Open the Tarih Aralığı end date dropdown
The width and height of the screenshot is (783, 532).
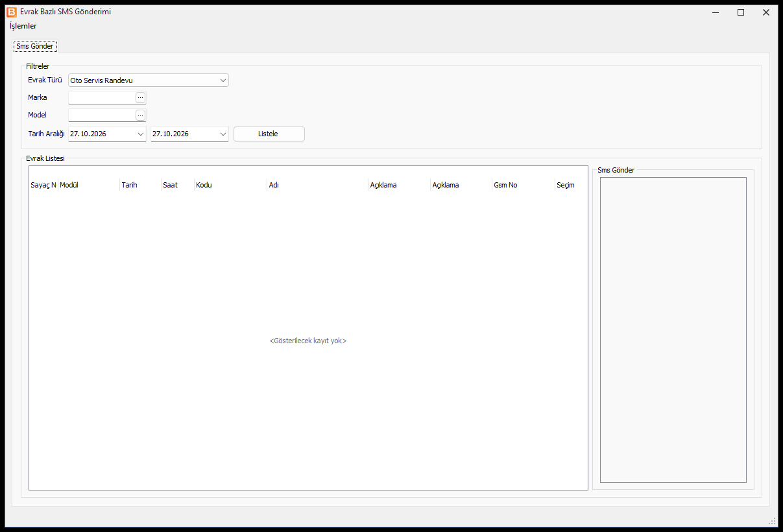[223, 134]
